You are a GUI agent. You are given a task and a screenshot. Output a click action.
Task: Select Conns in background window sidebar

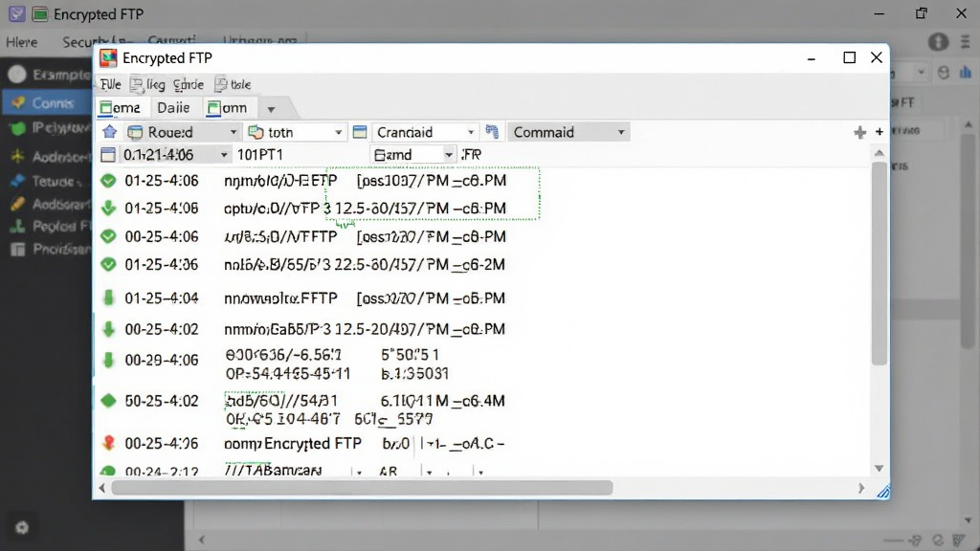coord(47,102)
